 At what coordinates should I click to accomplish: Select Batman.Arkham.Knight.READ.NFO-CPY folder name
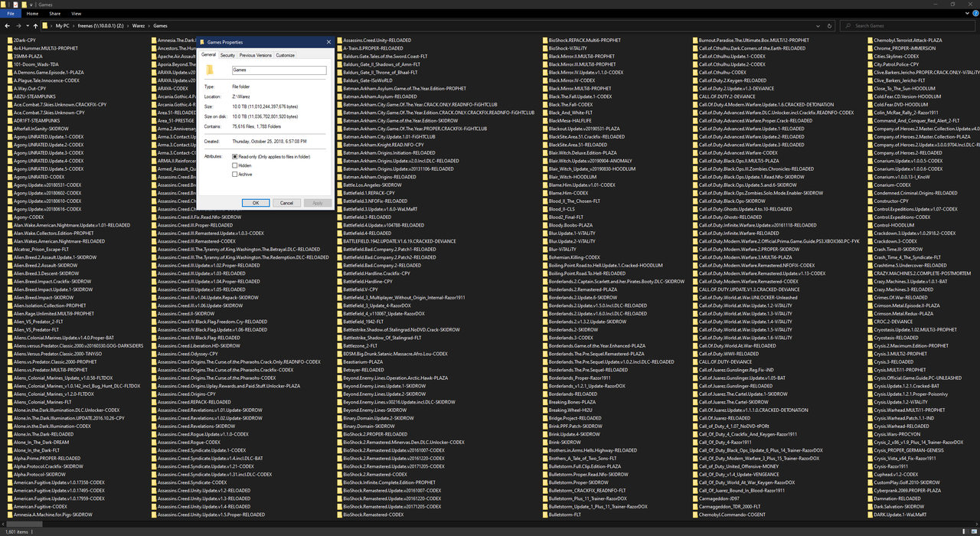coord(384,145)
